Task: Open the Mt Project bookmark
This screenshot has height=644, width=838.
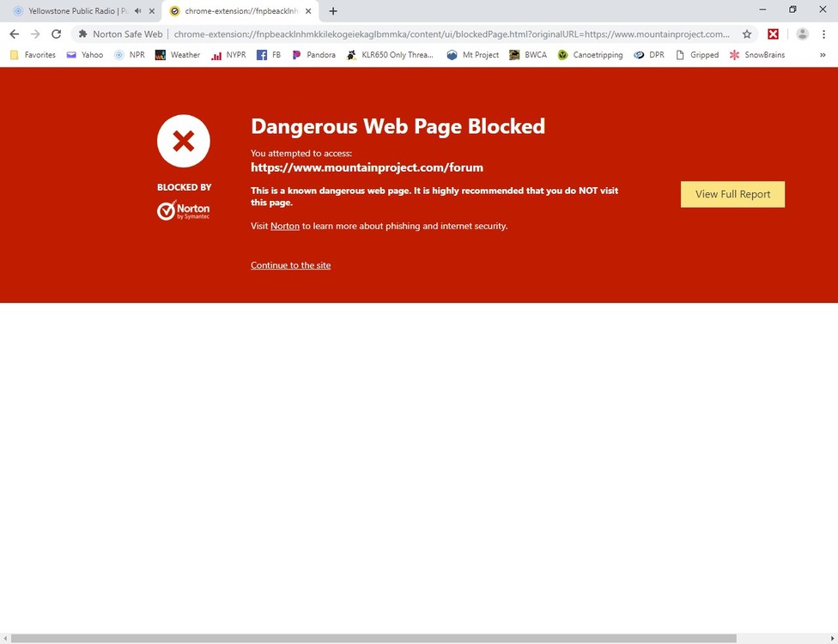Action: pyautogui.click(x=473, y=54)
